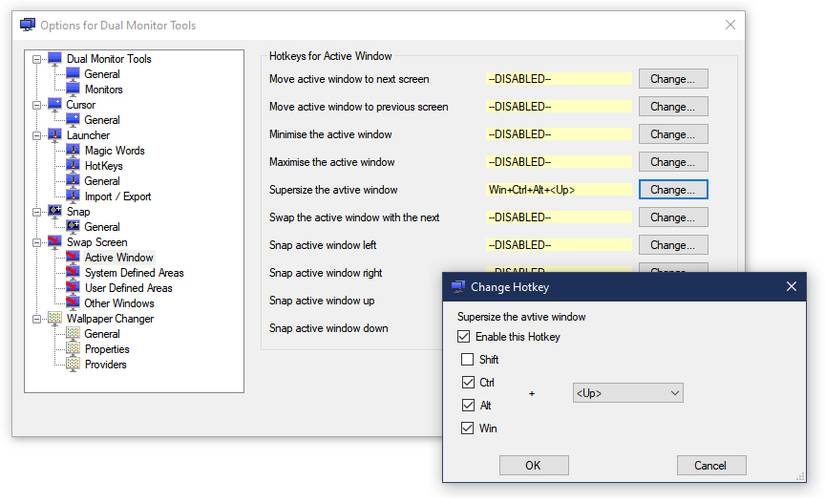This screenshot has height=498, width=825.
Task: Select Other Windows in the tree
Action: 119,303
